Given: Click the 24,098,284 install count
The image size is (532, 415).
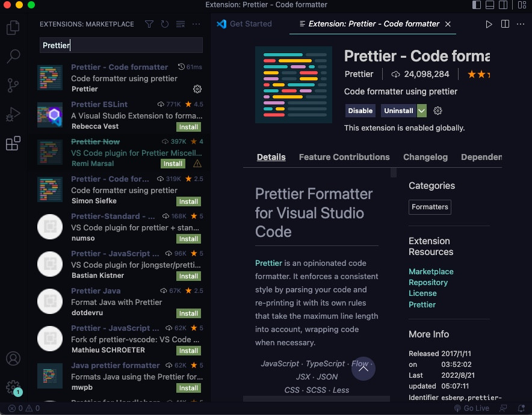Looking at the screenshot, I should [x=420, y=74].
